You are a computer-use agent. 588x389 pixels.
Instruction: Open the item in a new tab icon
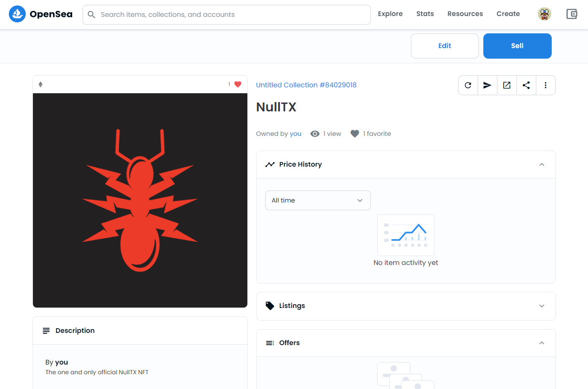point(507,85)
